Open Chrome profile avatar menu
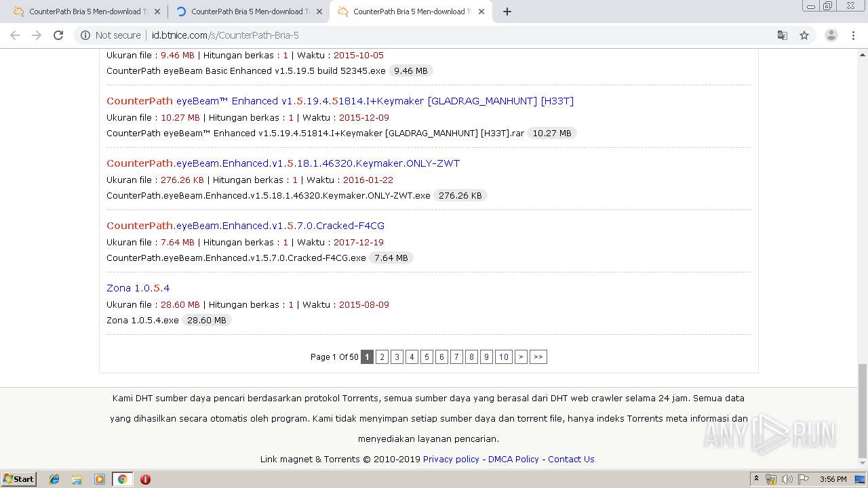 pos(831,35)
